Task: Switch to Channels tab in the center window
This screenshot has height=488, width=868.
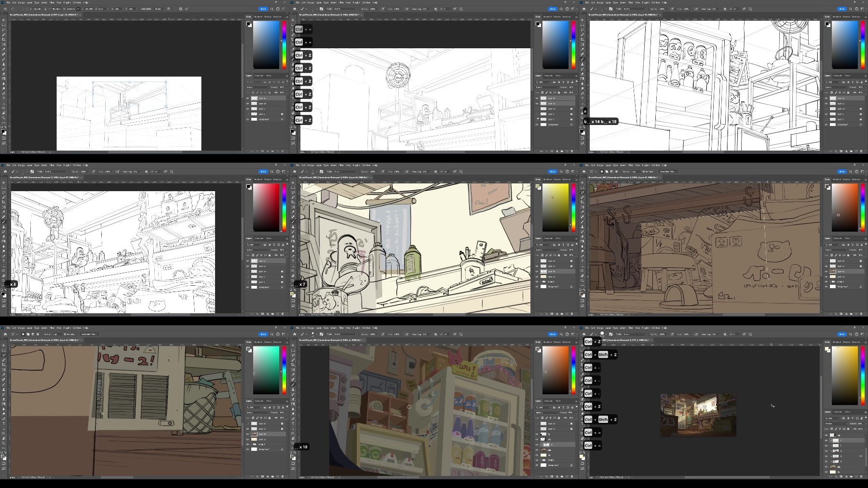Action: [548, 238]
